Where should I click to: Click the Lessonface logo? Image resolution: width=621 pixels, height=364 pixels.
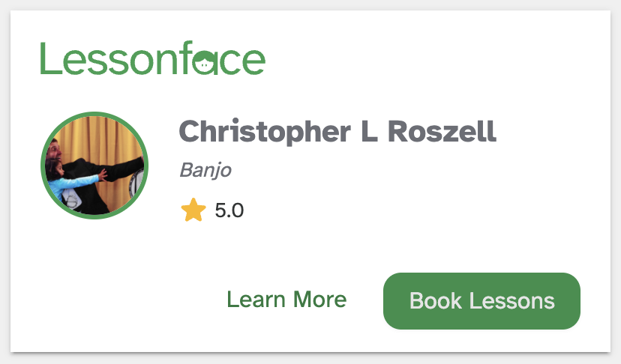tap(152, 58)
